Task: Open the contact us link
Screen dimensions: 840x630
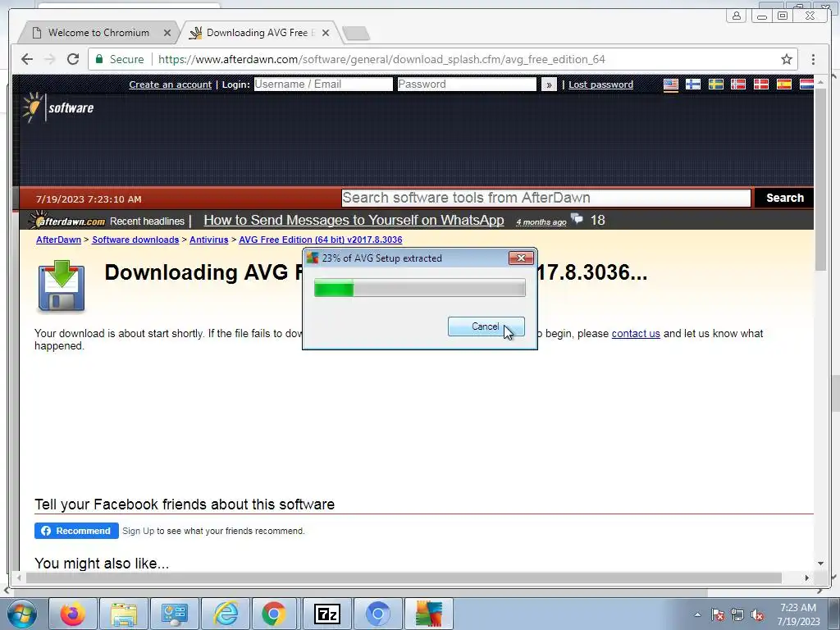Action: pyautogui.click(x=636, y=333)
